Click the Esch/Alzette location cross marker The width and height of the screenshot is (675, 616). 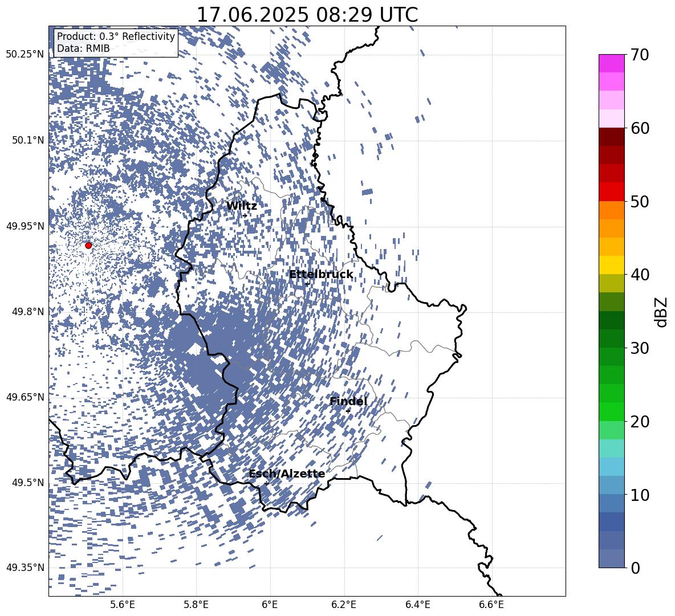click(x=266, y=483)
